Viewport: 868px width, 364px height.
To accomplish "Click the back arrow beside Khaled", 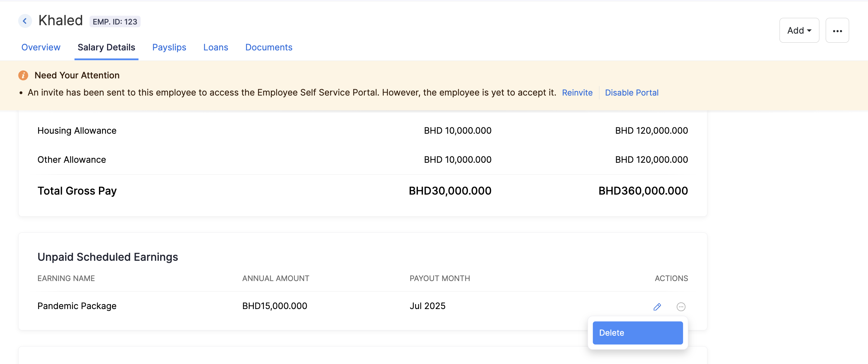I will (25, 21).
